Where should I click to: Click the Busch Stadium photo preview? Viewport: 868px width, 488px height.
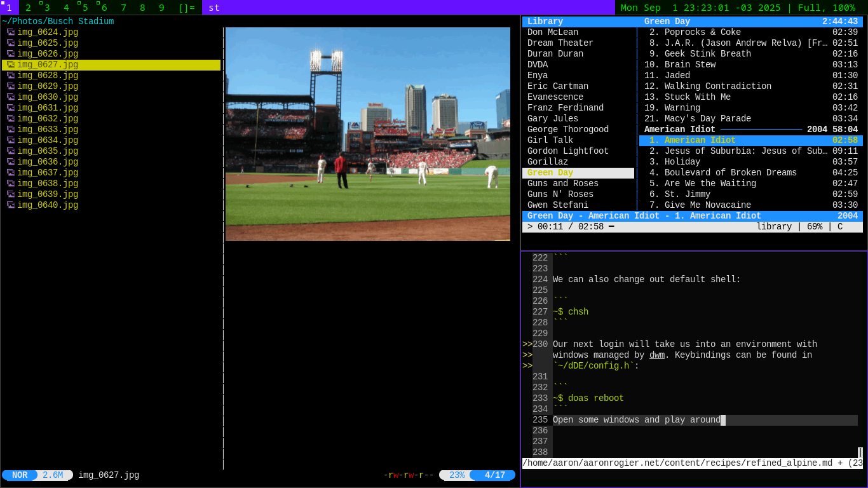point(368,134)
